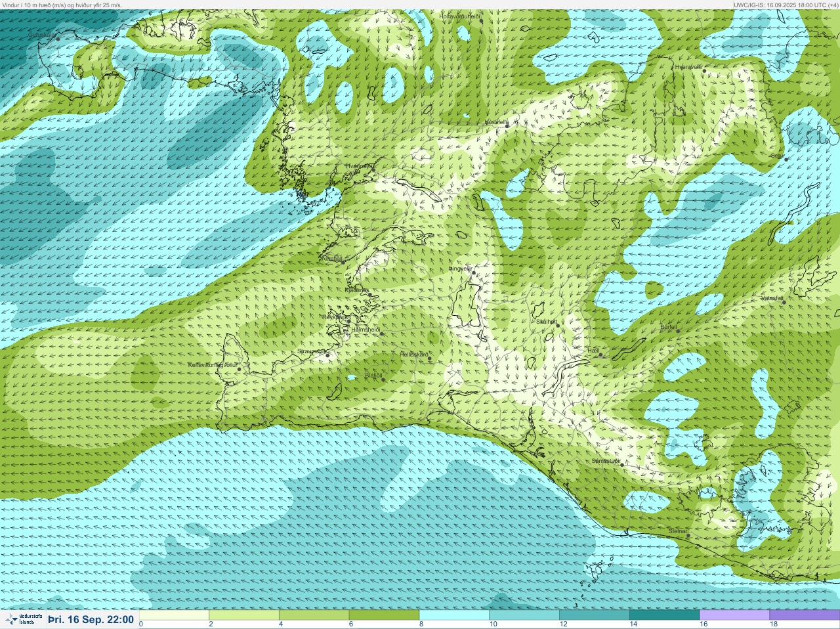Image resolution: width=840 pixels, height=629 pixels.
Task: Select the Hellisskarð station marker
Action: [430, 358]
